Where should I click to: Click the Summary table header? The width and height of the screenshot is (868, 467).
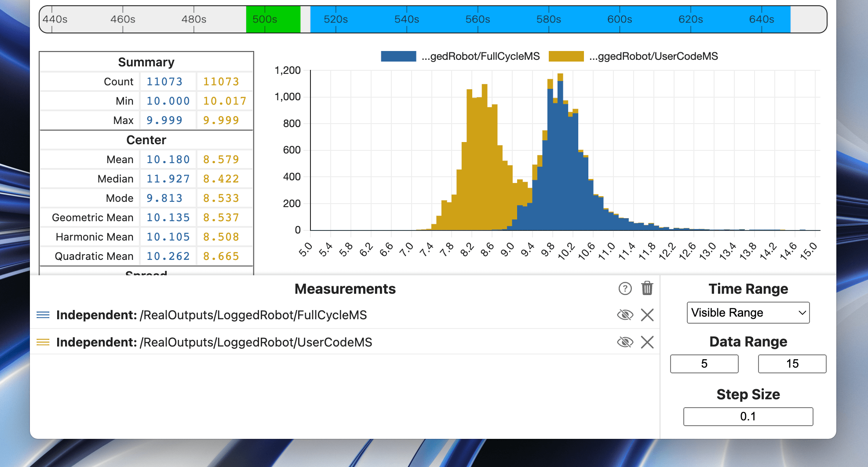click(146, 62)
